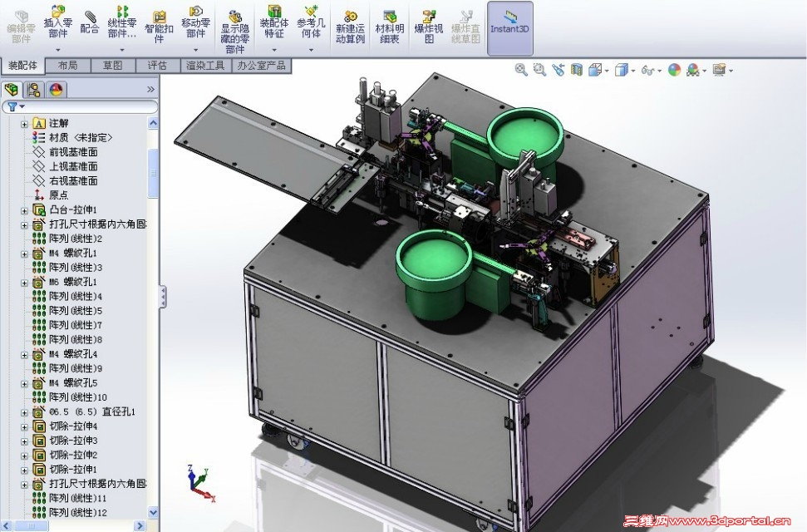Open the ConfigurationManager tab icon
Image resolution: width=807 pixels, height=532 pixels.
(x=34, y=90)
